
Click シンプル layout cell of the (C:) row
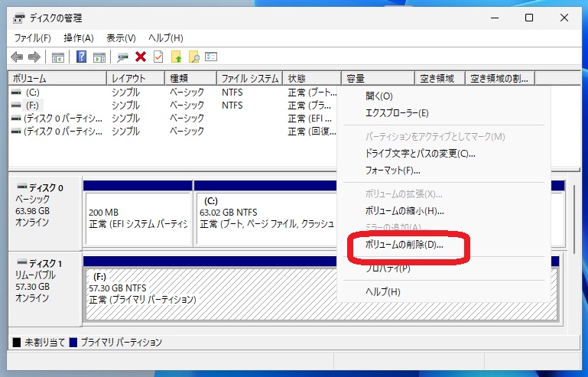[125, 93]
